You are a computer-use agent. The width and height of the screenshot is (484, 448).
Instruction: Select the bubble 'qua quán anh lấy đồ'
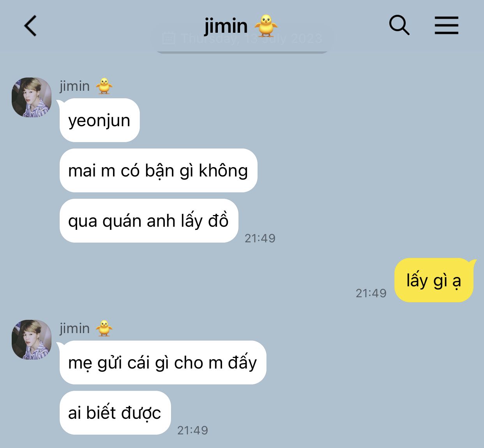pyautogui.click(x=149, y=220)
